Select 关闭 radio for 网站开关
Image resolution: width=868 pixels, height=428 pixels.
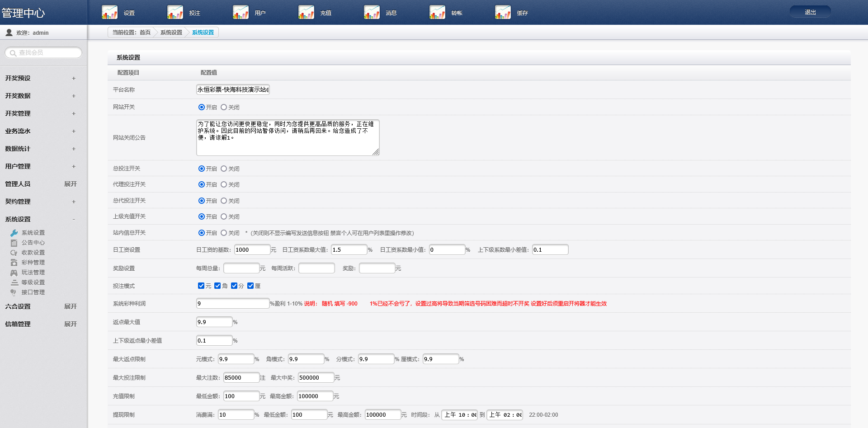click(x=224, y=107)
